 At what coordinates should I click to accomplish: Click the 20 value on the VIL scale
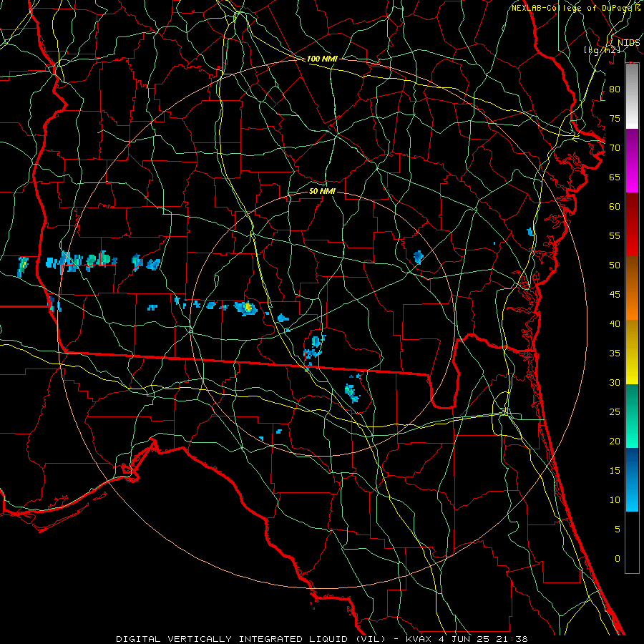(615, 441)
